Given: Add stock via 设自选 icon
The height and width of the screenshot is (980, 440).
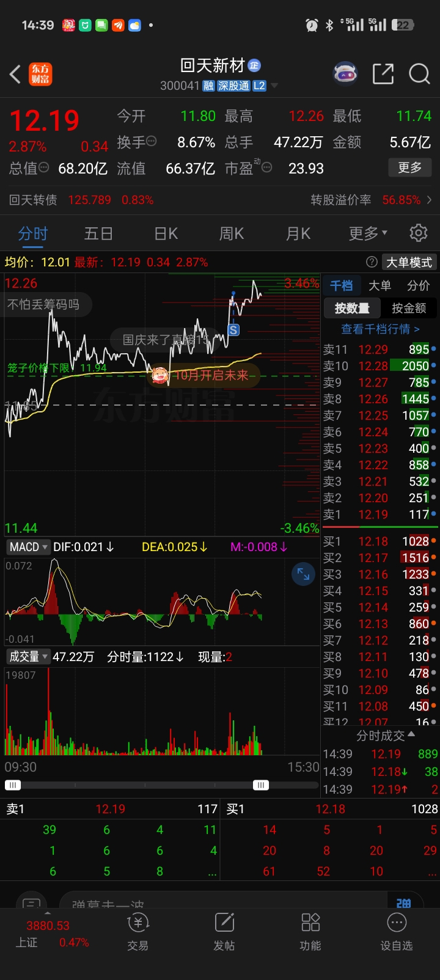Looking at the screenshot, I should (397, 932).
